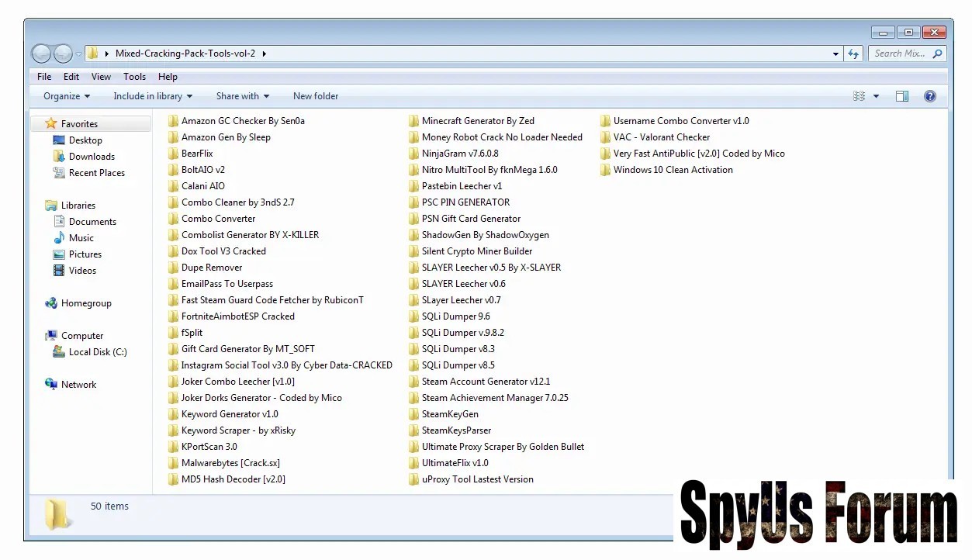Open the Help question mark icon
Image resolution: width=972 pixels, height=560 pixels.
pyautogui.click(x=930, y=96)
